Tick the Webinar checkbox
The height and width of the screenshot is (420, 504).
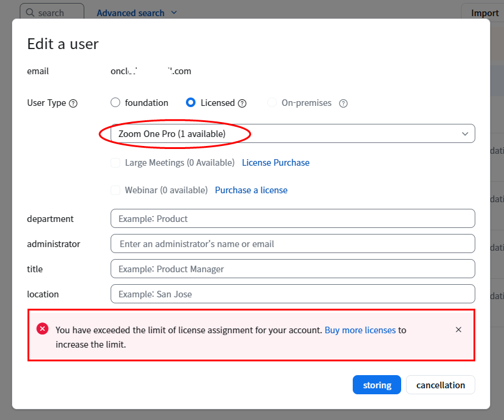click(115, 190)
